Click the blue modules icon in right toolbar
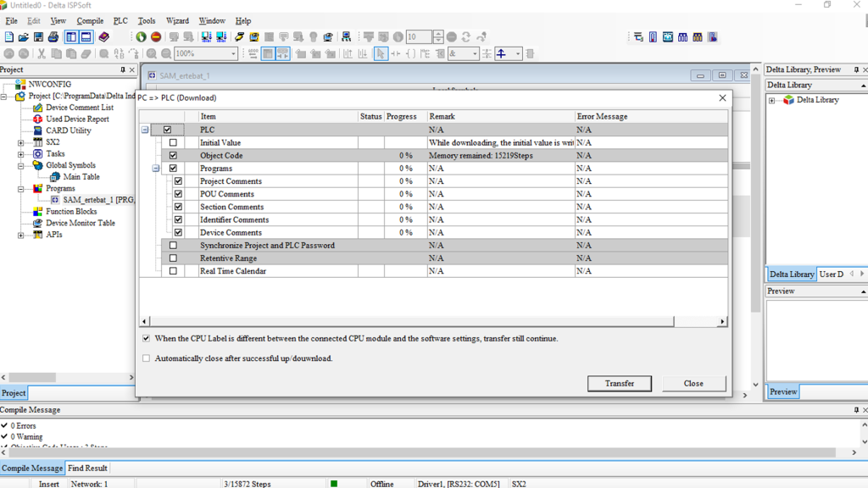Image resolution: width=868 pixels, height=488 pixels. (x=682, y=37)
